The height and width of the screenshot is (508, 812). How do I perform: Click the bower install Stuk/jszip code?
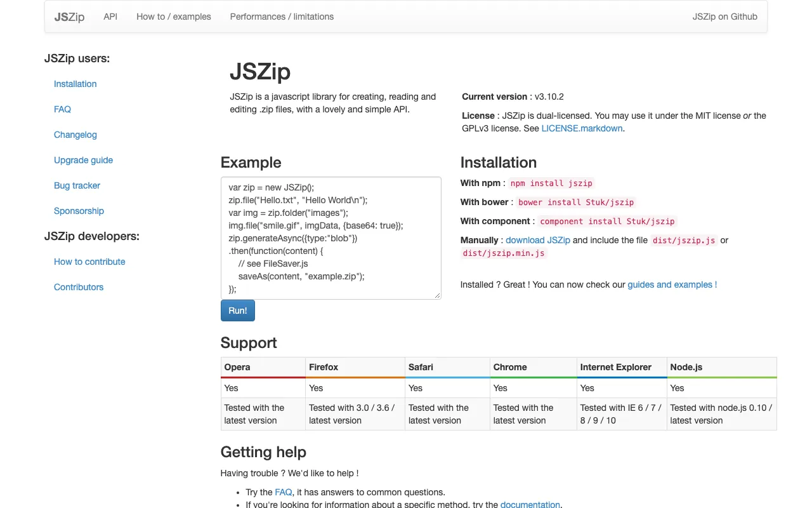576,202
